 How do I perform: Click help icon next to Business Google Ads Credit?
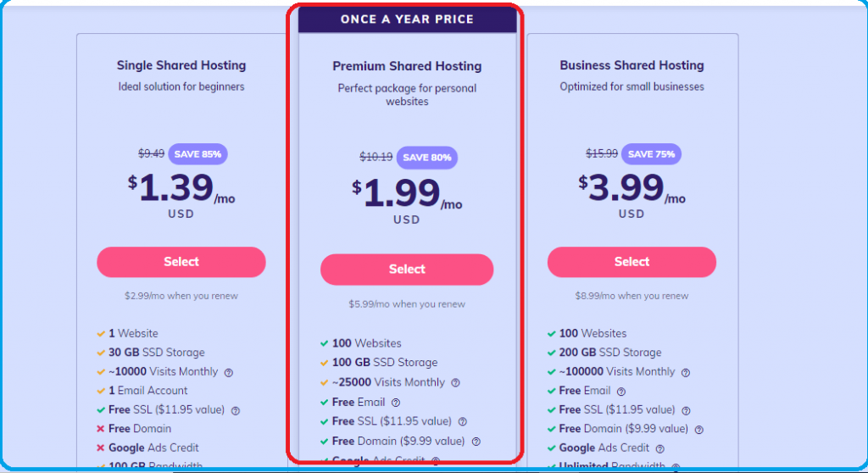[659, 448]
